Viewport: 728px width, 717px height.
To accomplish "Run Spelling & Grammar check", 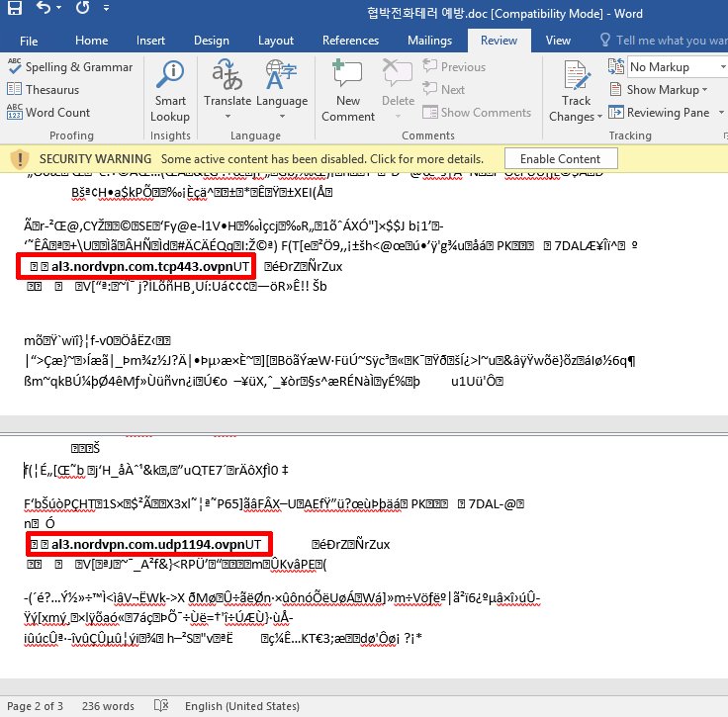I will point(70,67).
